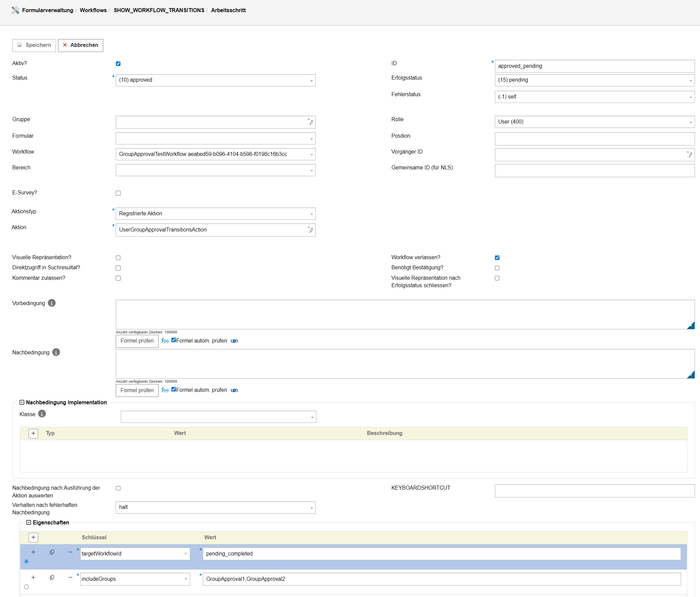This screenshot has height=597, width=700.
Task: Go to Workflows breadcrumb
Action: pyautogui.click(x=93, y=10)
